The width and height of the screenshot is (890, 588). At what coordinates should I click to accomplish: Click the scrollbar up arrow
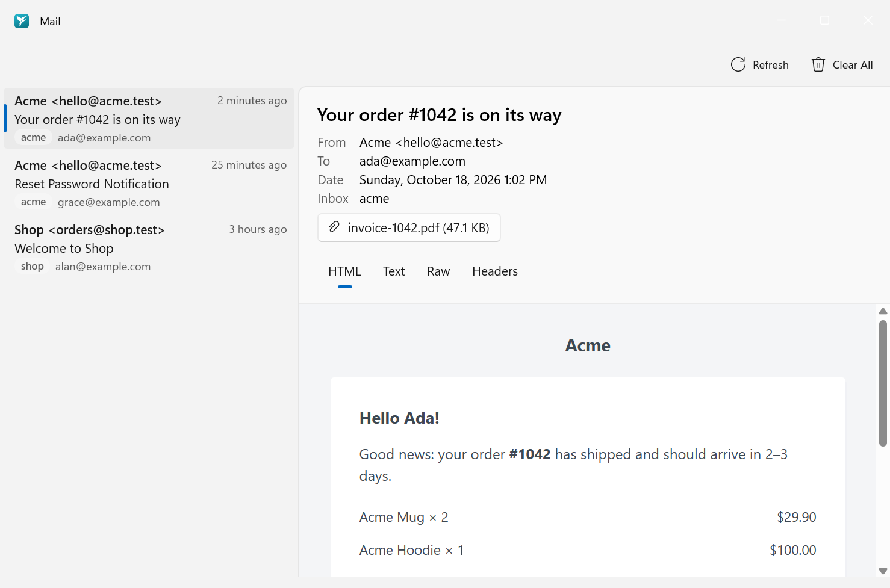pyautogui.click(x=883, y=311)
